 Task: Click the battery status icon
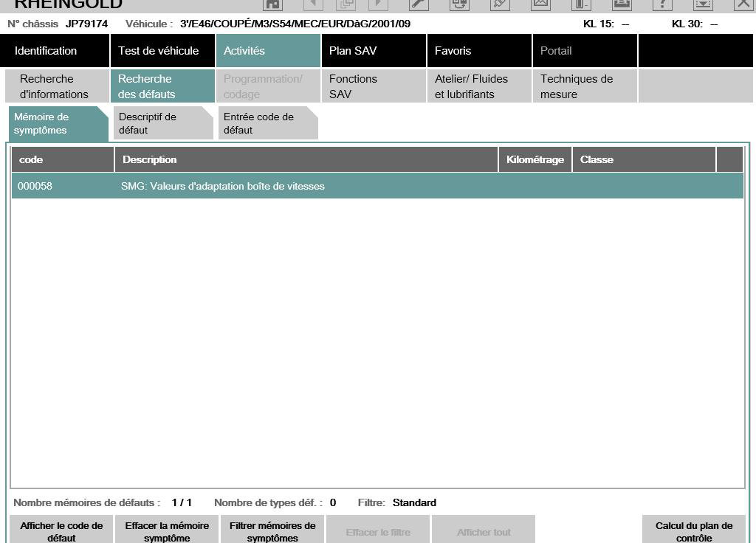pyautogui.click(x=581, y=4)
